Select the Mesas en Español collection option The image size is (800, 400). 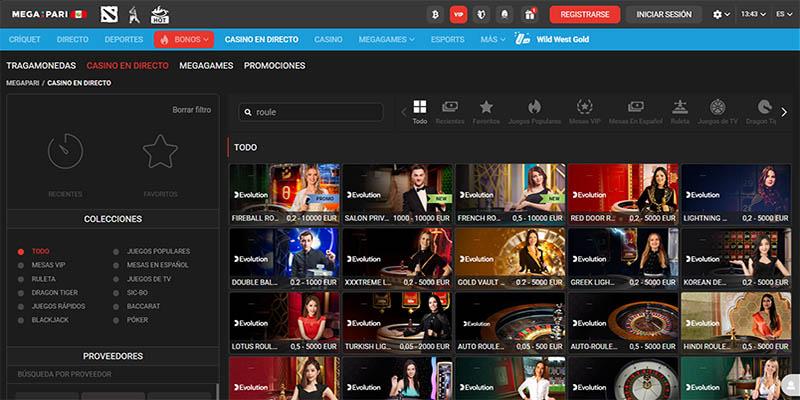151,265
